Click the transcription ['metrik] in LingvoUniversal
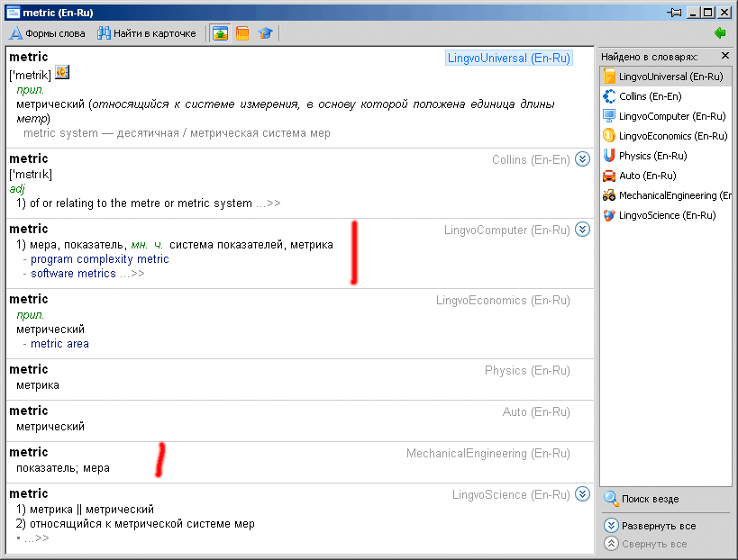738x560 pixels. pyautogui.click(x=30, y=75)
